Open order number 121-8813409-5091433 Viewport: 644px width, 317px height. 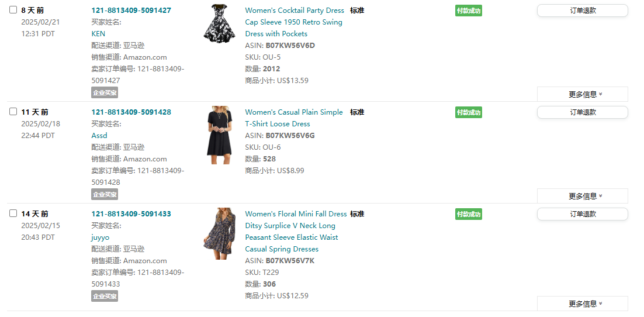pyautogui.click(x=131, y=214)
